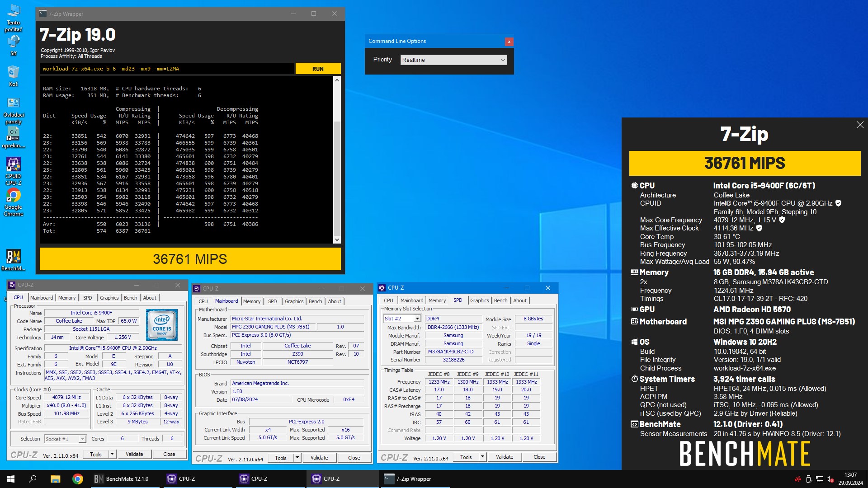Switch to CPU tab in the SPD CPU-Z window
Screen dimensions: 868x488
pos(388,300)
